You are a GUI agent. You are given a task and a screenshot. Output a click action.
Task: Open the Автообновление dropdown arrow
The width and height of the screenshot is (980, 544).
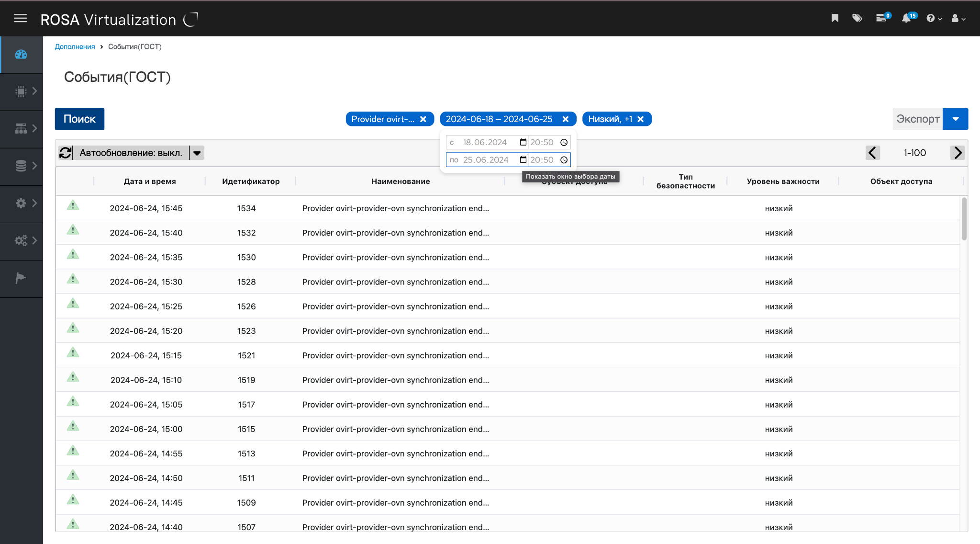coord(197,153)
